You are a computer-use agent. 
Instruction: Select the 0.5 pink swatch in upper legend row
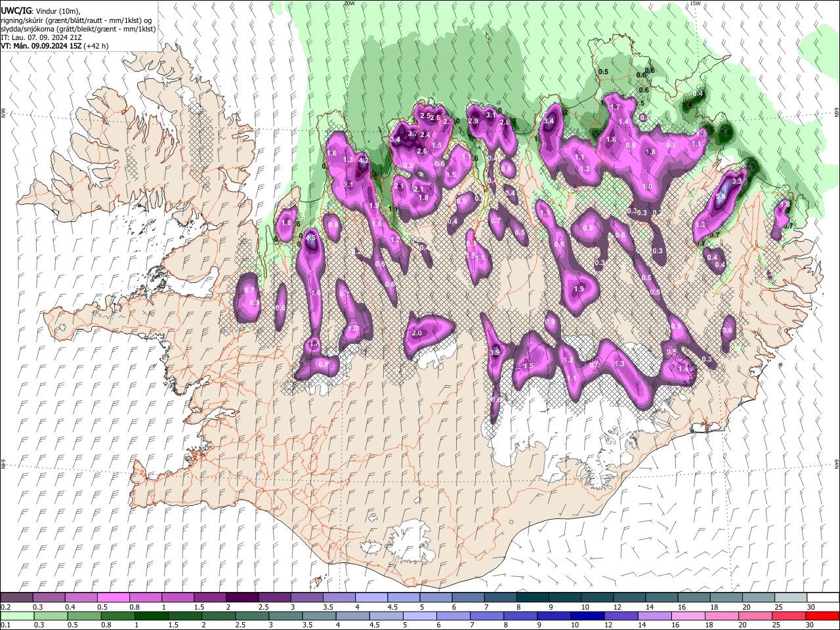pos(114,598)
